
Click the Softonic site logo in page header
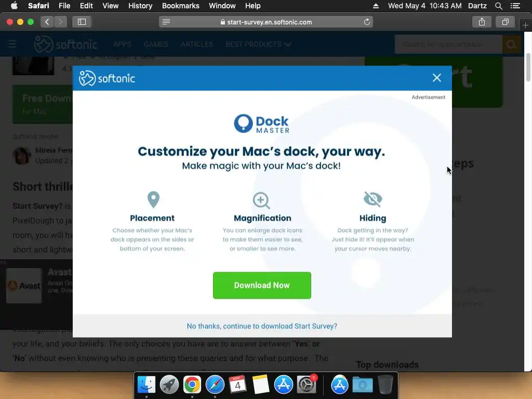[66, 44]
